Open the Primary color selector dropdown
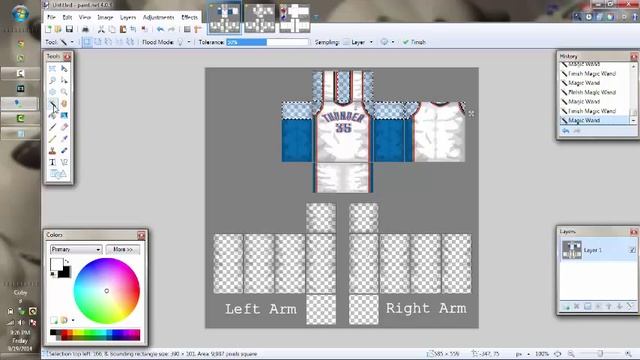The width and height of the screenshot is (640, 360). click(76, 249)
